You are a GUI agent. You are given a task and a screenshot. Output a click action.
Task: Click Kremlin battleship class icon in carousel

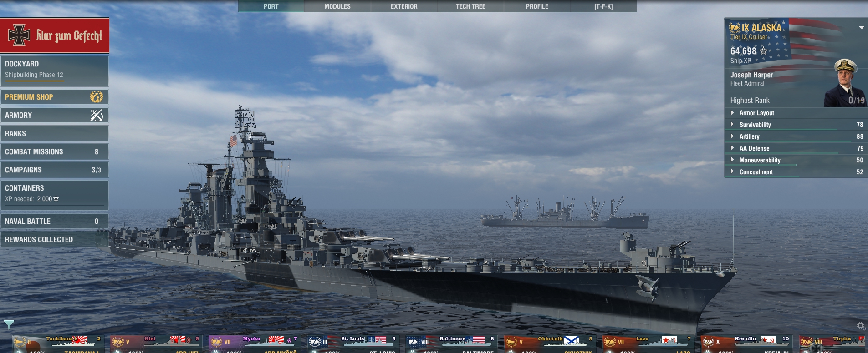708,342
